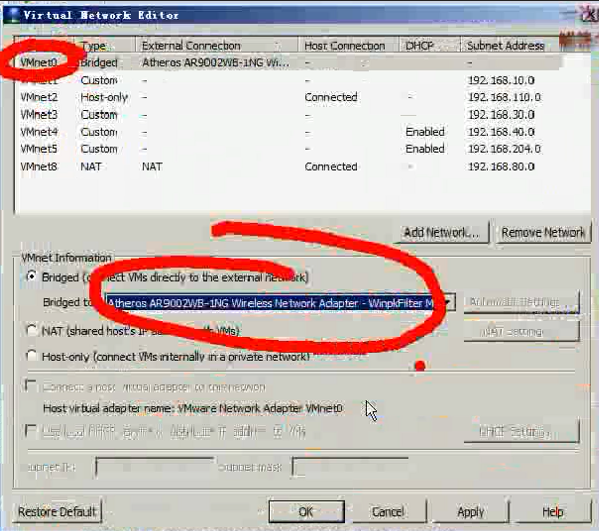Screen dimensions: 599x531
Task: Close the Virtual Network Editor window
Action: tap(589, 15)
